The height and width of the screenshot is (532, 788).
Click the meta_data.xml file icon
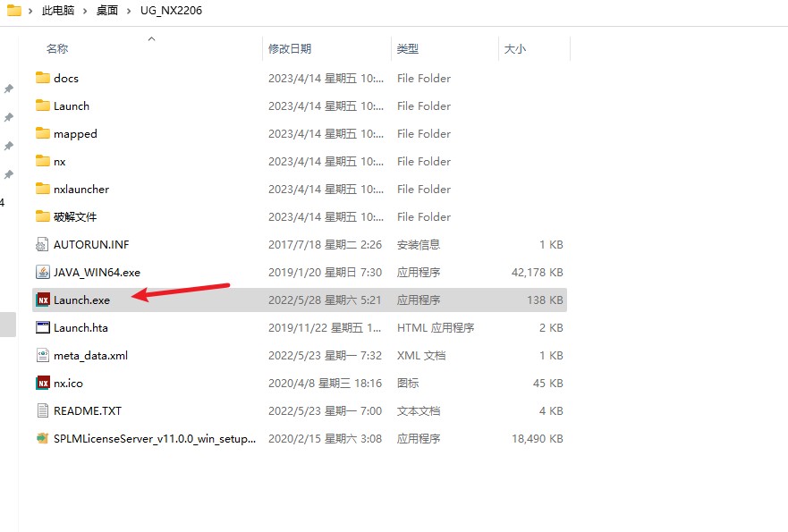(x=43, y=355)
